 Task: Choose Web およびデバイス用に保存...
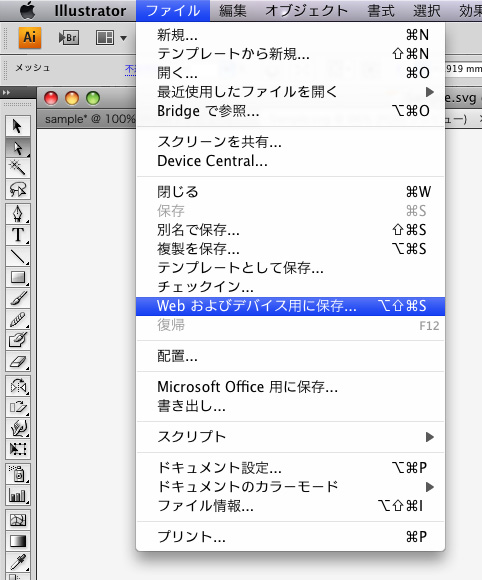(290, 306)
